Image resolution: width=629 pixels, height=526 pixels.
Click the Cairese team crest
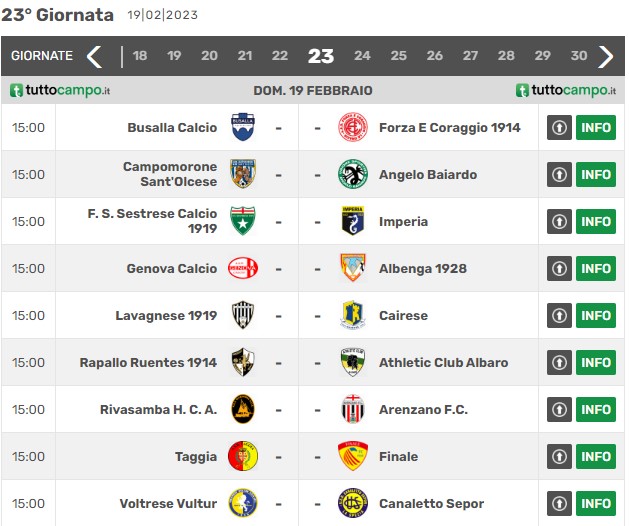point(353,315)
